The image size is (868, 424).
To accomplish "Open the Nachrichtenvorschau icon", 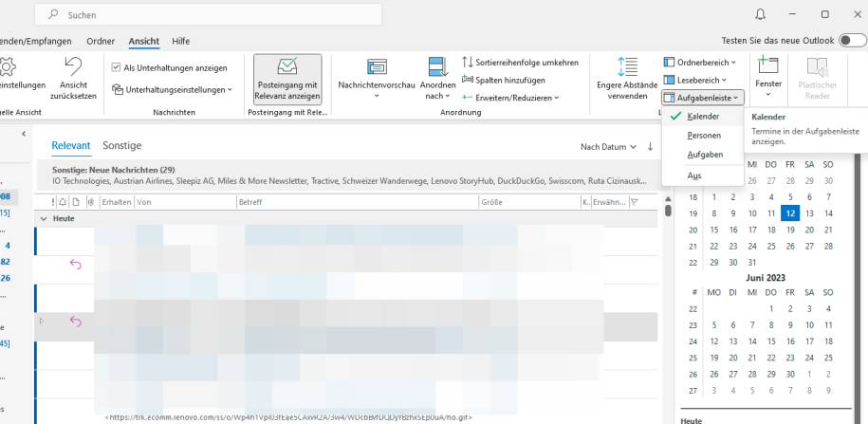I will (x=377, y=67).
